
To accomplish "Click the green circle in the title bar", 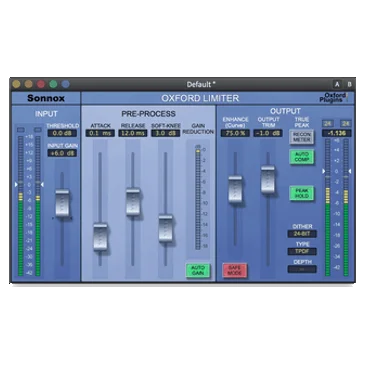I will pyautogui.click(x=53, y=84).
